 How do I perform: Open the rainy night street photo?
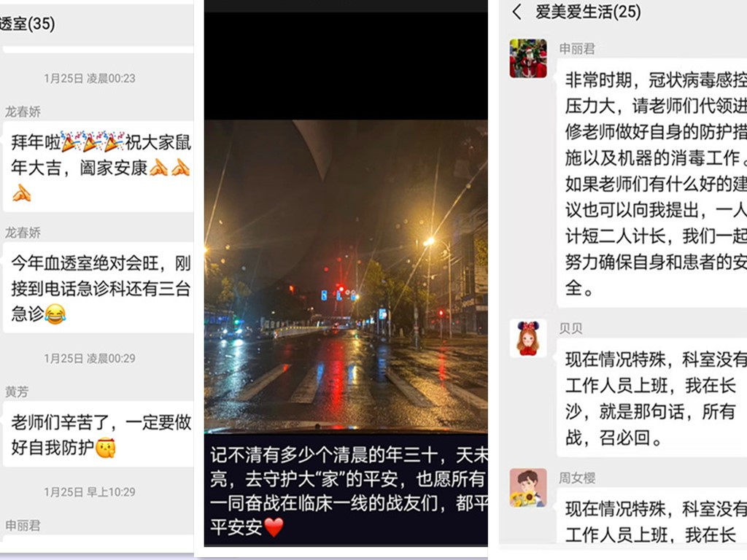pos(346,276)
